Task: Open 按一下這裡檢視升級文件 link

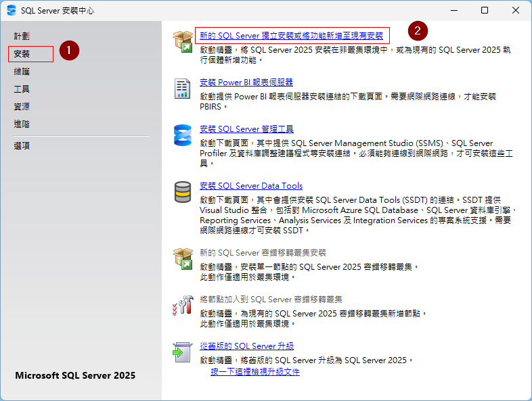Action: pyautogui.click(x=255, y=372)
